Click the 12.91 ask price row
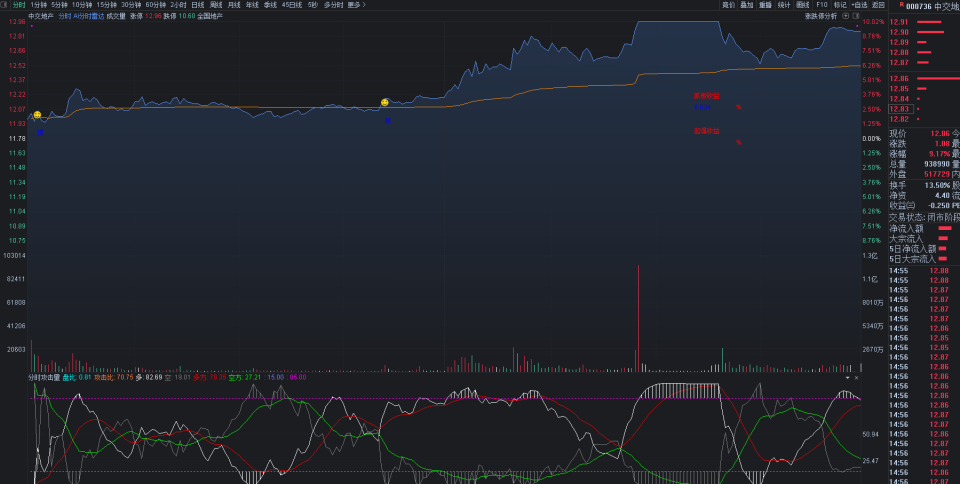This screenshot has height=484, width=960. [924, 22]
